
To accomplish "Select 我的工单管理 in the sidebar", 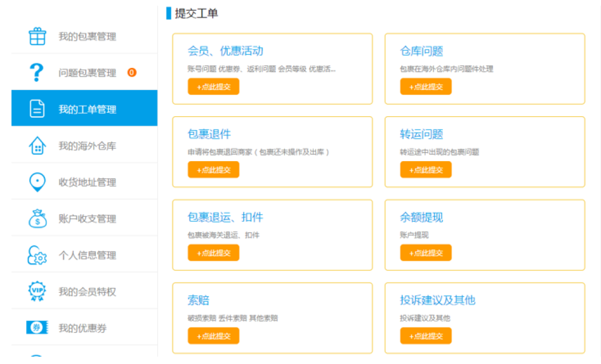I will [x=85, y=108].
